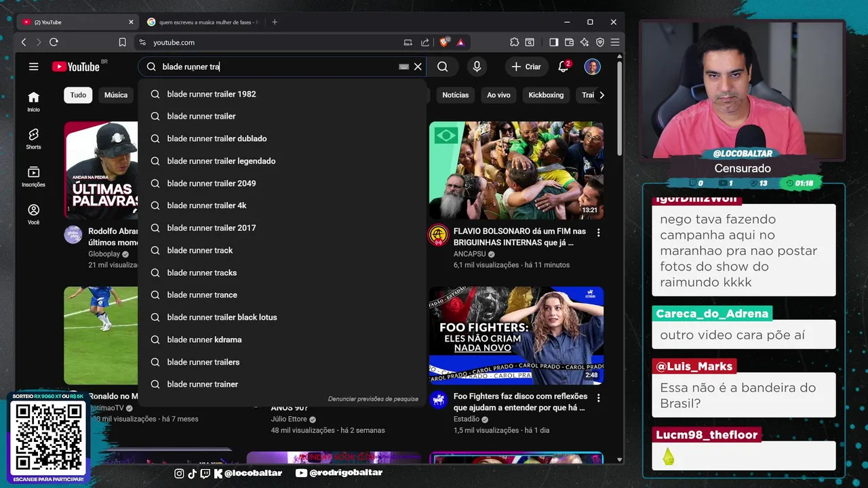The image size is (868, 488).
Task: Open browser extensions puzzle icon
Action: pos(515,42)
